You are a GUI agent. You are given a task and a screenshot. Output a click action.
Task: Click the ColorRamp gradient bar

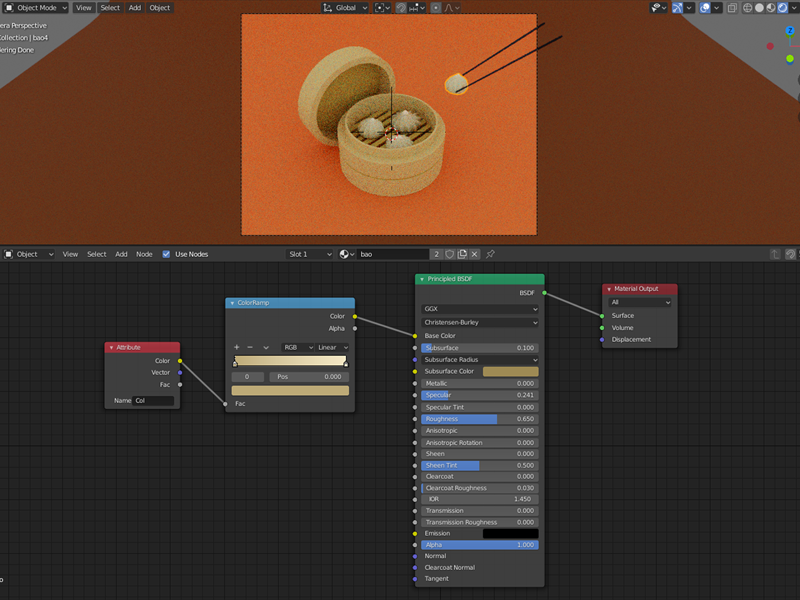[x=290, y=361]
